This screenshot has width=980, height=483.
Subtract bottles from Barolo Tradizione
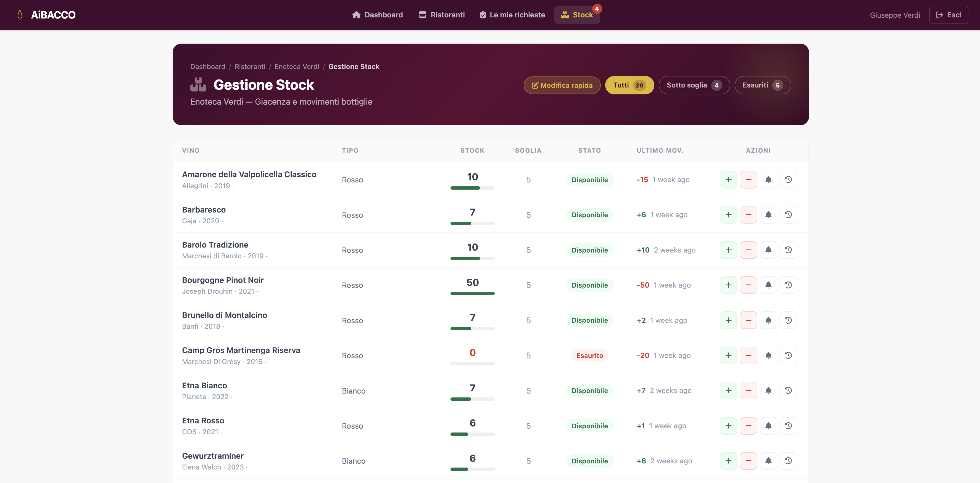(748, 250)
